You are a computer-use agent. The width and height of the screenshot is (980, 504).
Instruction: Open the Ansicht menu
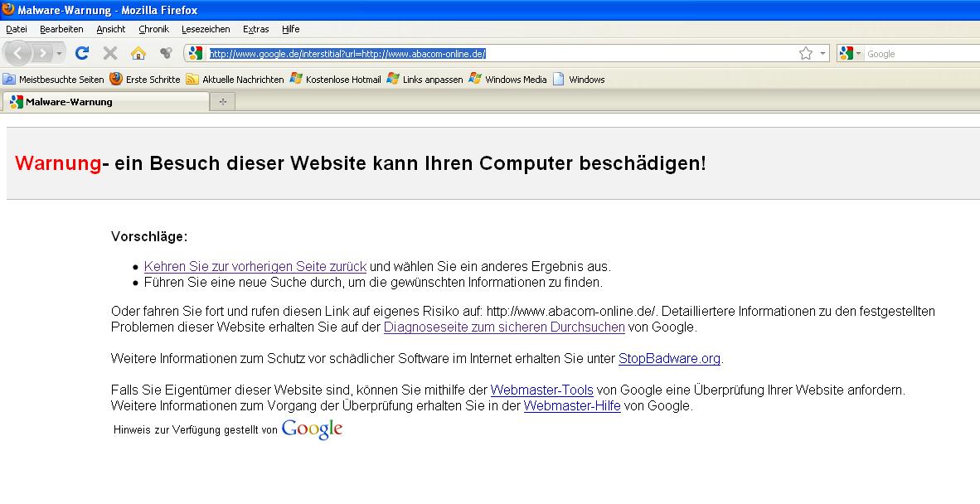pyautogui.click(x=110, y=29)
